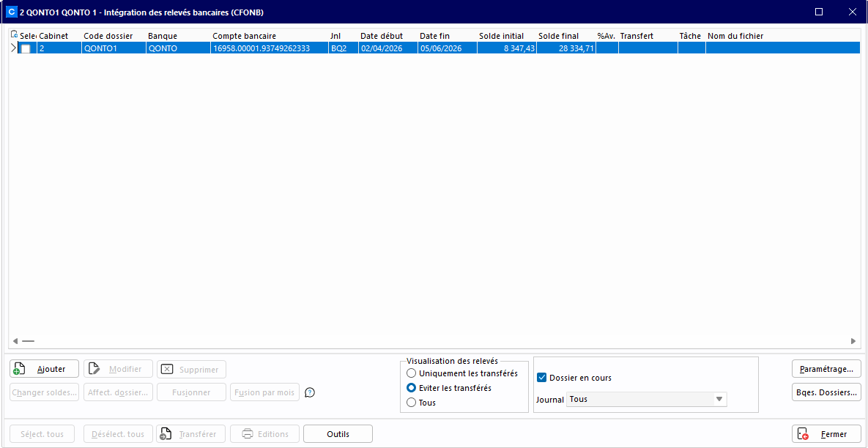Click the grid options icon in header corner

(x=15, y=35)
